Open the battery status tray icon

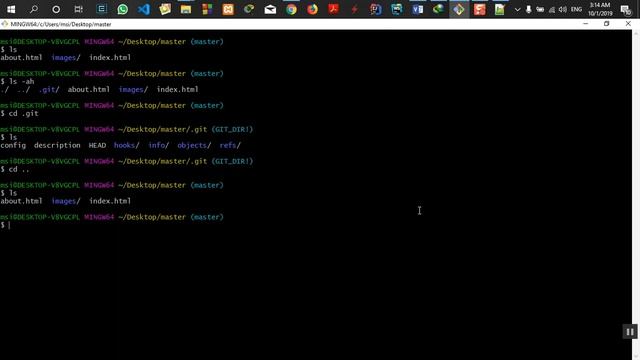point(540,9)
